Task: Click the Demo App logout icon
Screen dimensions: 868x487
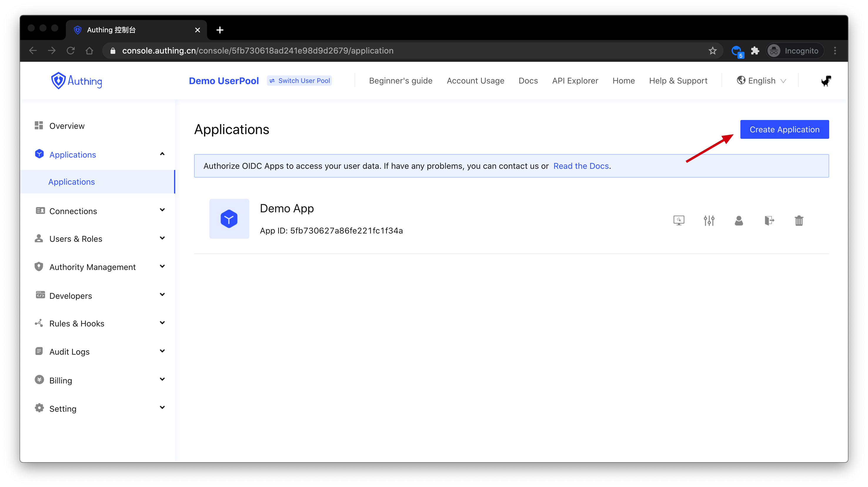Action: [x=769, y=220]
